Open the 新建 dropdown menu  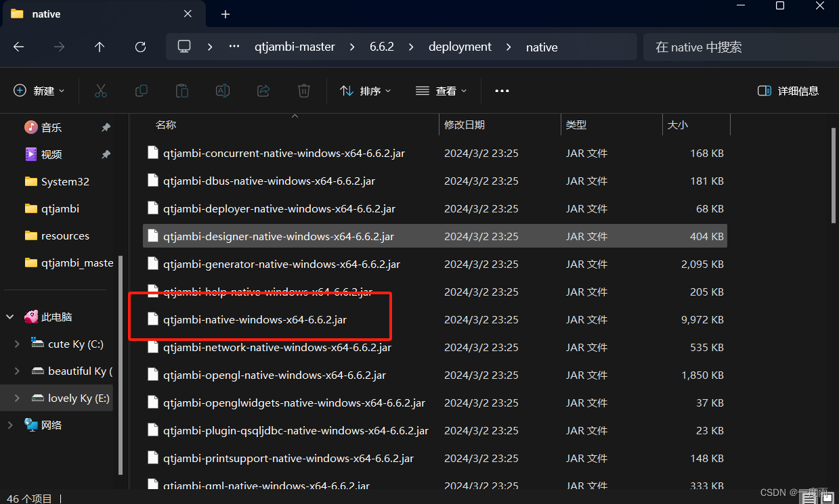(x=39, y=90)
